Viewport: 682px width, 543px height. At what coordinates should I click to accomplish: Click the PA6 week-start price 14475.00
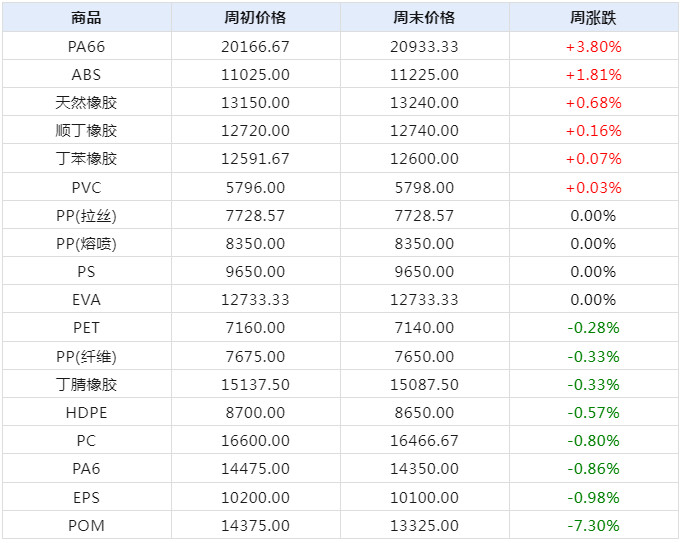tap(255, 470)
